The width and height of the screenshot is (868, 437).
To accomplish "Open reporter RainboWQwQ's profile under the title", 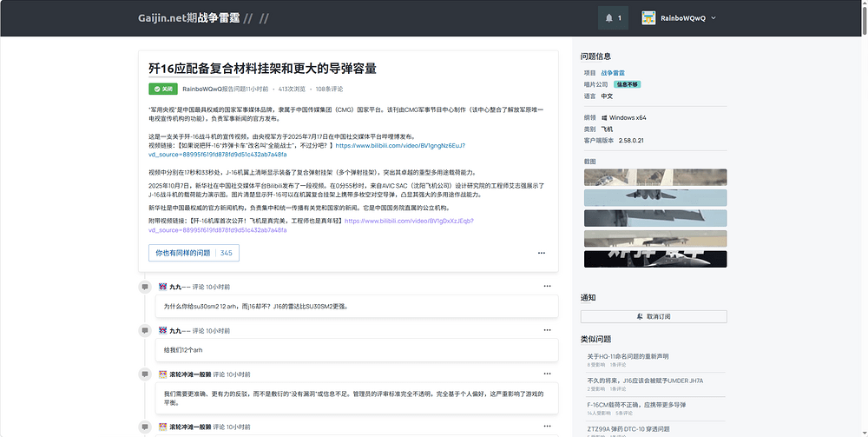I will [202, 89].
